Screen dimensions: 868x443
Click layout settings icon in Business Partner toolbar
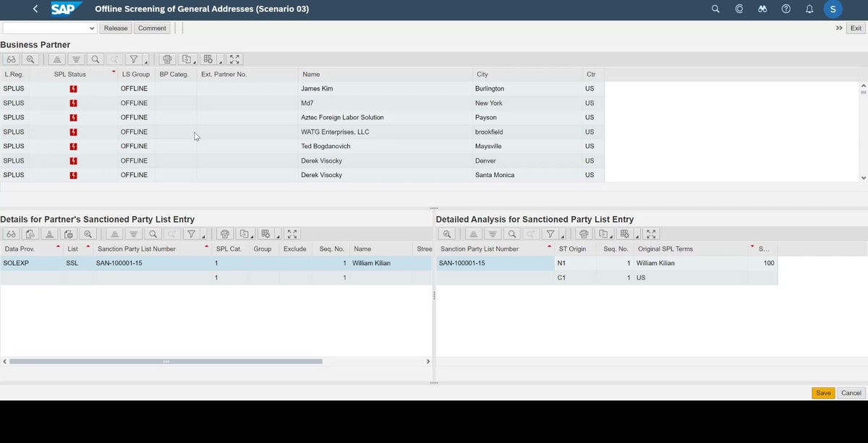(208, 59)
